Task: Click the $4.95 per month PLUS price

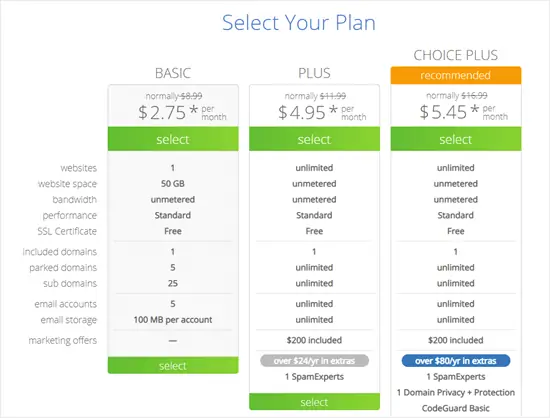Action: (x=322, y=113)
